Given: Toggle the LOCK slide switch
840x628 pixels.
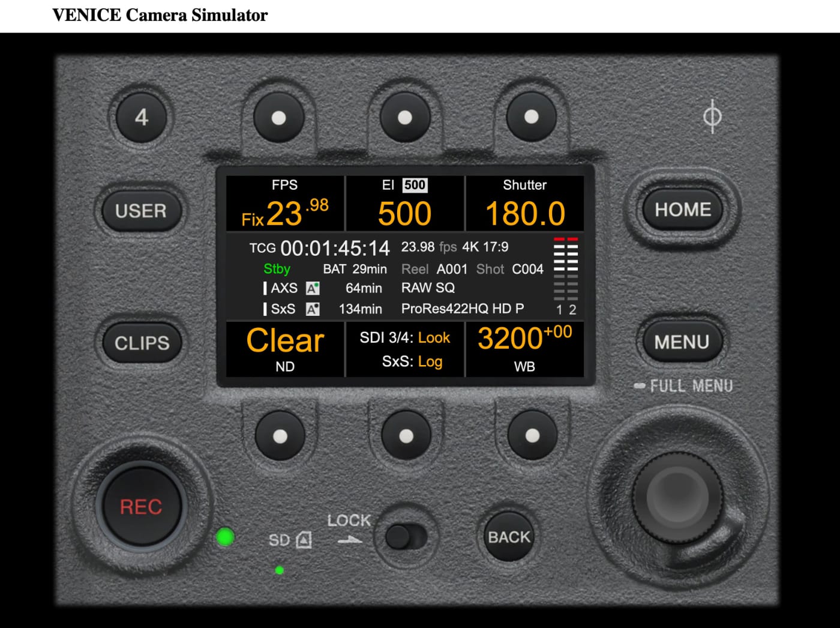Looking at the screenshot, I should pos(405,536).
